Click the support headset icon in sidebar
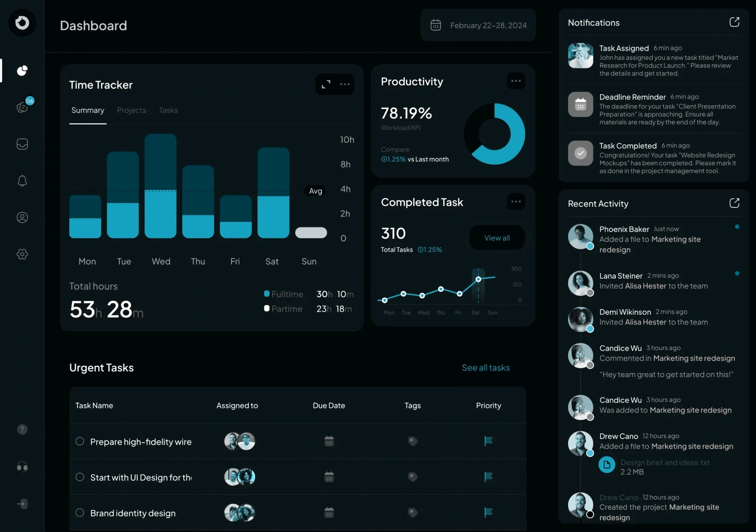Screen dimensions: 756x532 [x=22, y=467]
